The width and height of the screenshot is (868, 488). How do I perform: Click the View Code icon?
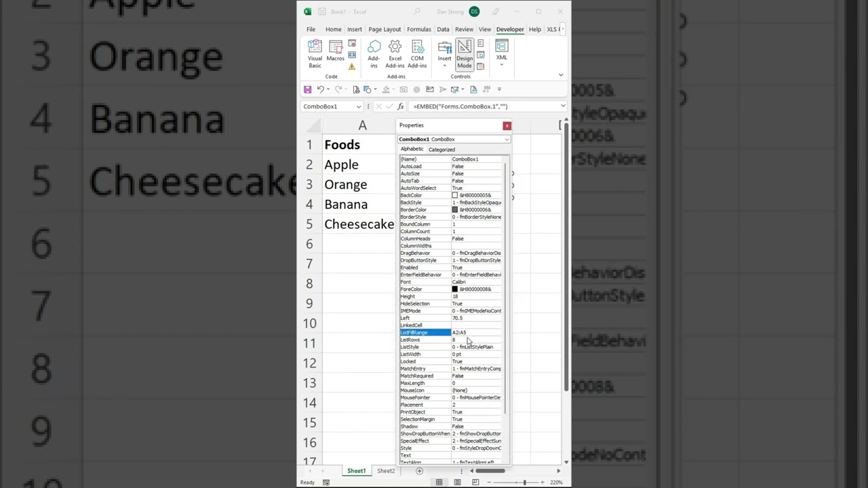[x=480, y=55]
